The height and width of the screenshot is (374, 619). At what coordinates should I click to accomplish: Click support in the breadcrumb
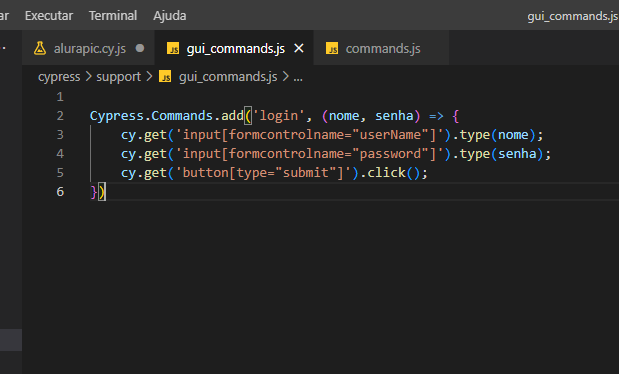118,77
